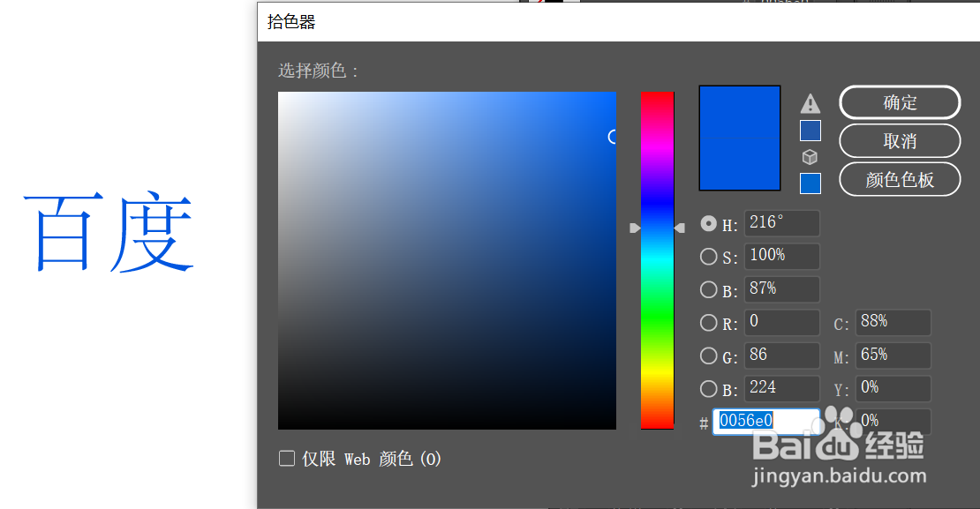980x509 pixels.
Task: Click the K field showing 0%
Action: click(893, 422)
